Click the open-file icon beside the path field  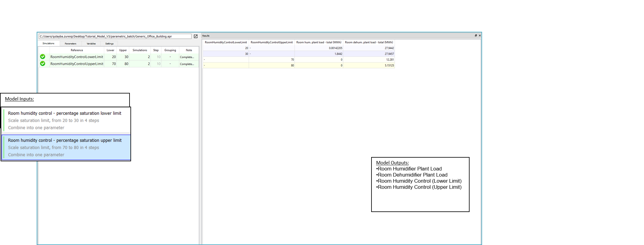pos(196,36)
